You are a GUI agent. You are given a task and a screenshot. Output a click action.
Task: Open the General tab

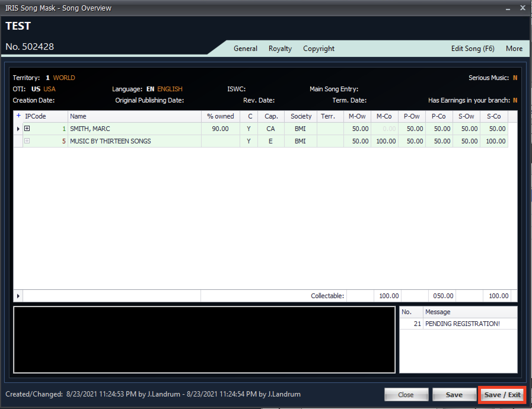245,49
